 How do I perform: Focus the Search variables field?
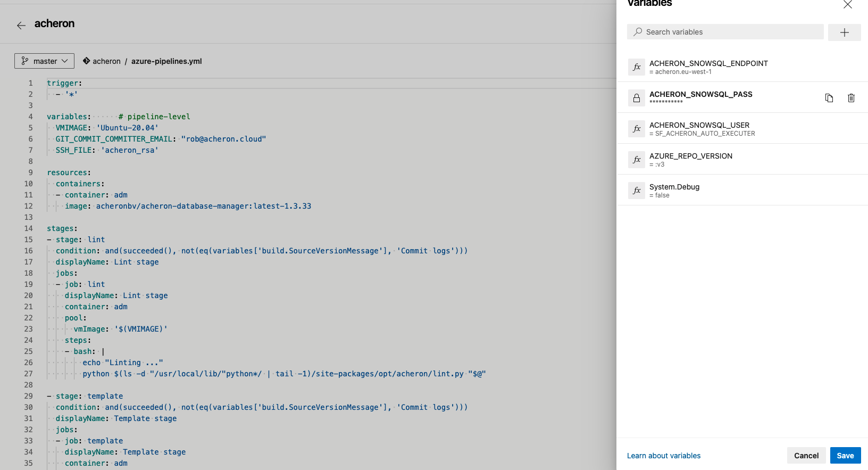[725, 32]
